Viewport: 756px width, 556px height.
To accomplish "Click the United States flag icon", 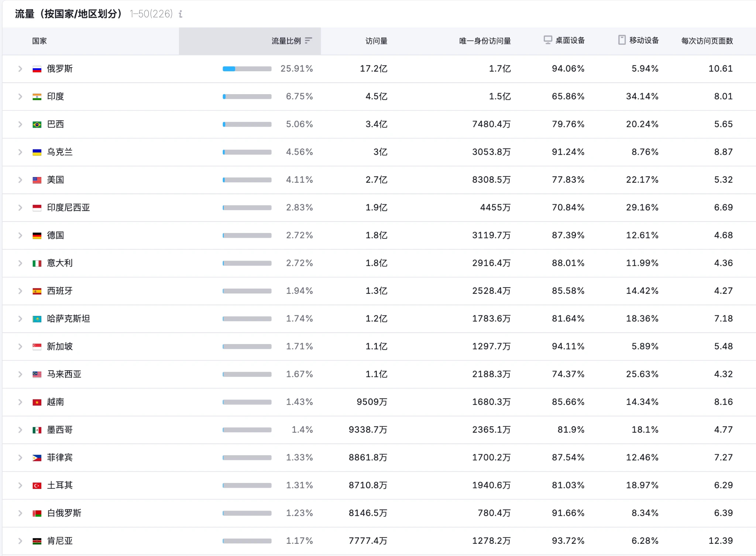I will tap(37, 180).
